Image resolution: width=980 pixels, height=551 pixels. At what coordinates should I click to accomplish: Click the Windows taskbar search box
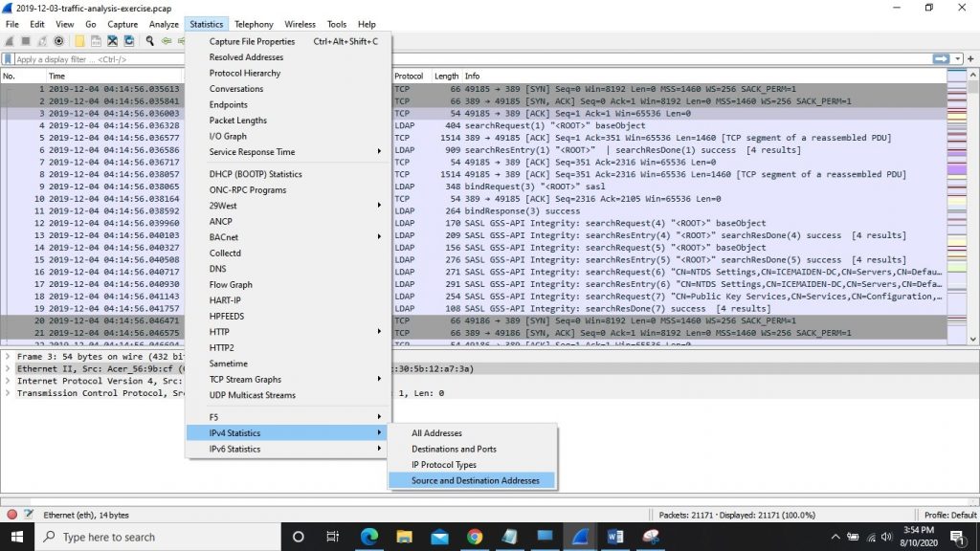(158, 537)
